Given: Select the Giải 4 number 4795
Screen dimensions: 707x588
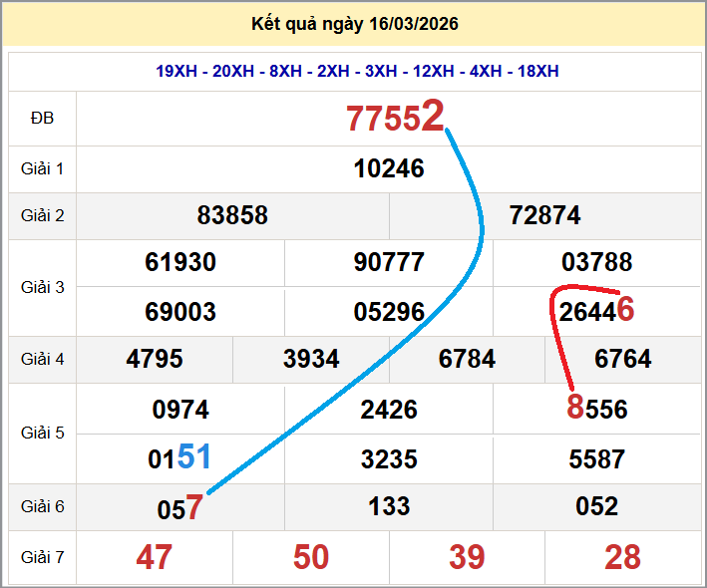Looking at the screenshot, I should (155, 359).
